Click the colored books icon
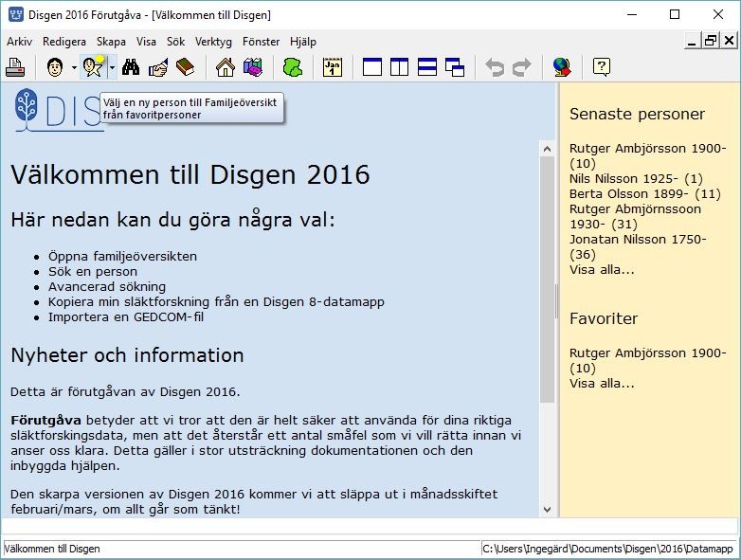This screenshot has height=560, width=741. [x=253, y=67]
